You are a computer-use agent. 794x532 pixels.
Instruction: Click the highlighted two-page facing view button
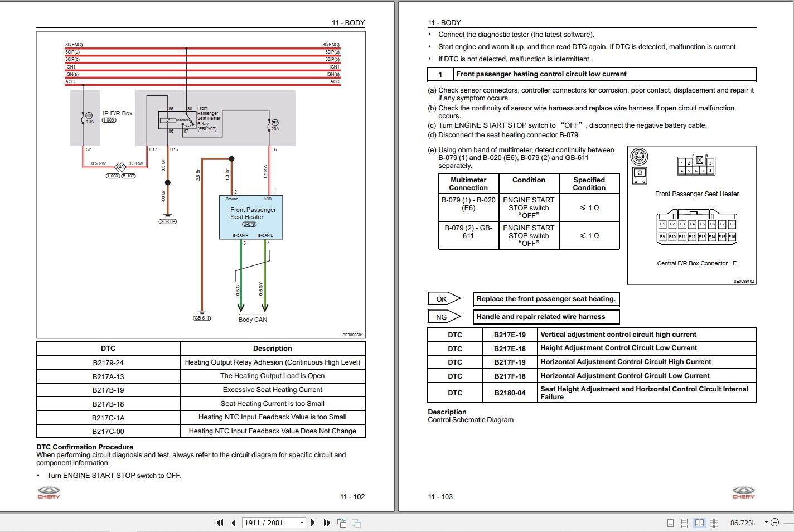point(699,523)
